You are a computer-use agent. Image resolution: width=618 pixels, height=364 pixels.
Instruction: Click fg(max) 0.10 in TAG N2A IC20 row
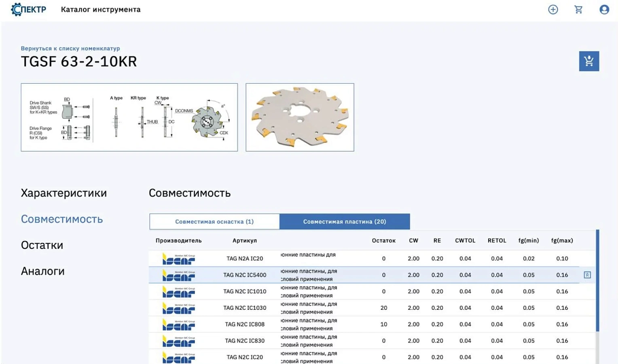point(562,258)
